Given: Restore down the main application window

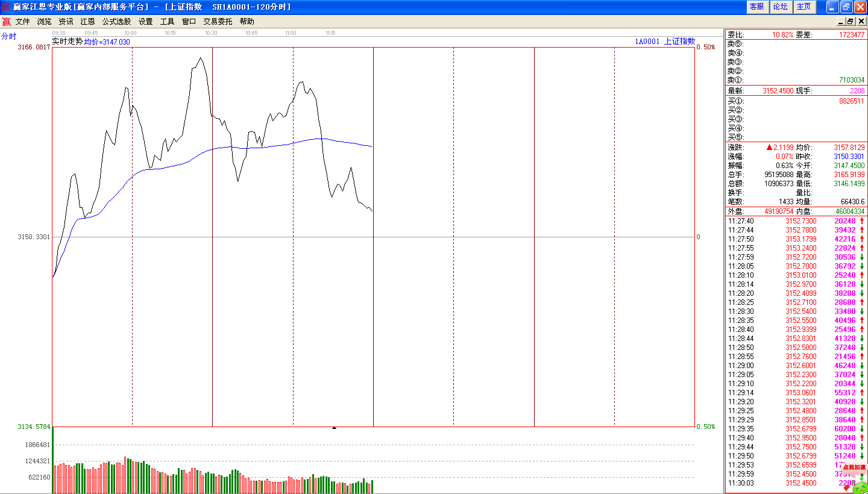Looking at the screenshot, I should [846, 7].
